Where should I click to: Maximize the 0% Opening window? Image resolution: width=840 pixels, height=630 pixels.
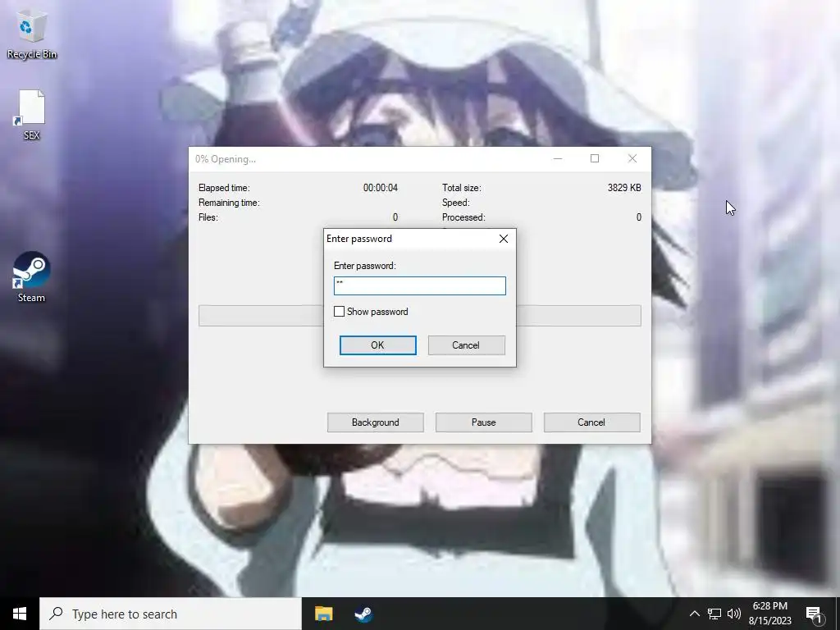click(x=595, y=158)
